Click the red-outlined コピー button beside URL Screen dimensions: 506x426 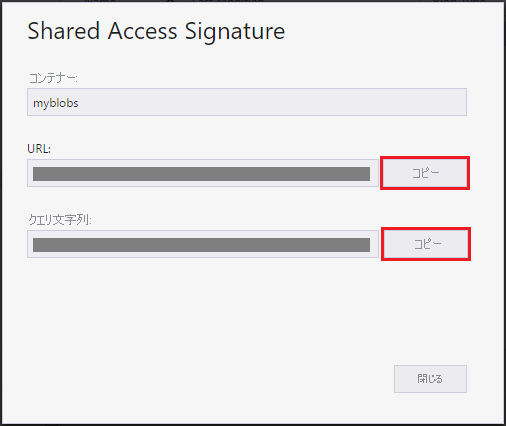click(425, 173)
